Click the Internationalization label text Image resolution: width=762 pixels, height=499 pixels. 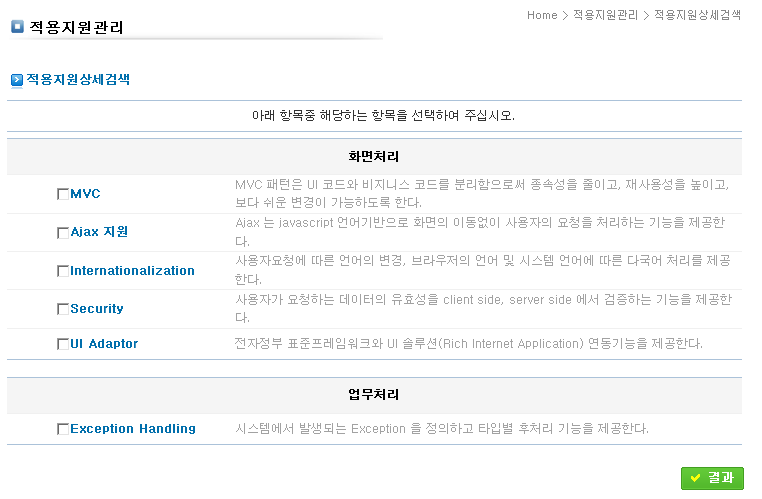(x=132, y=271)
